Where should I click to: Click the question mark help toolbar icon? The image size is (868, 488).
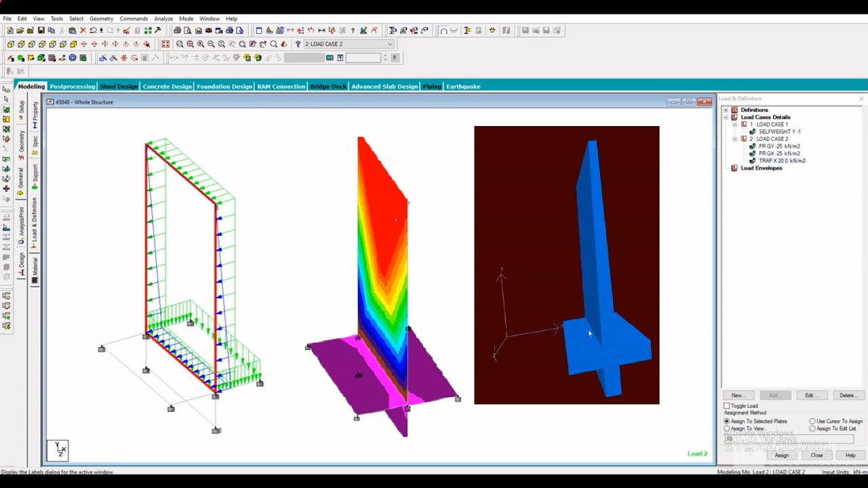[353, 30]
